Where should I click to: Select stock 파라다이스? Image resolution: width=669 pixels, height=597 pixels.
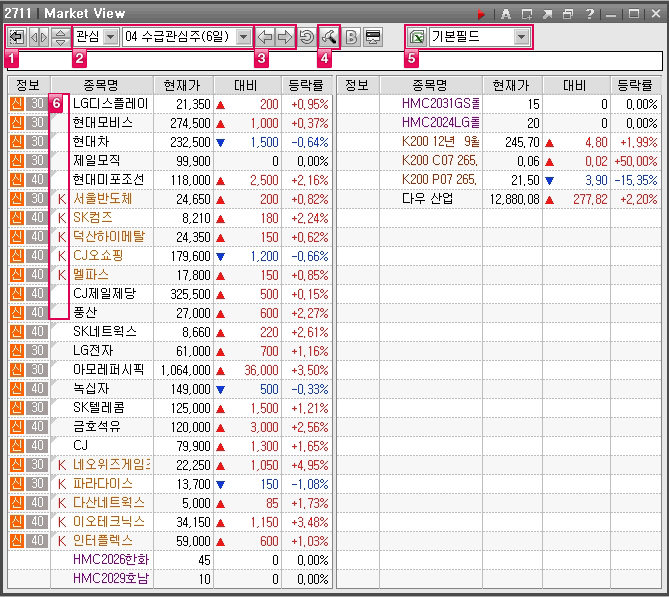click(x=103, y=484)
